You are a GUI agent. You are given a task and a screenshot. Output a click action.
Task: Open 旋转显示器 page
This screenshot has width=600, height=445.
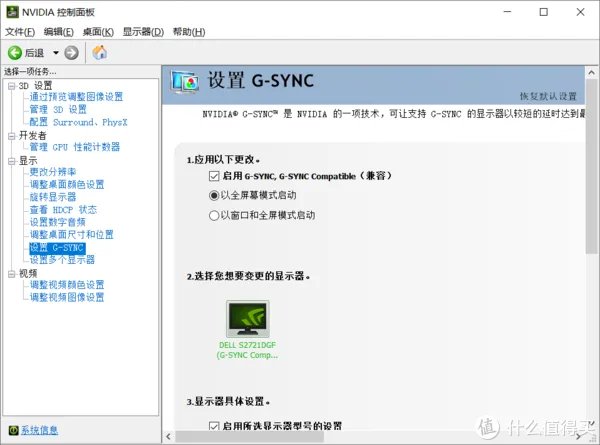53,197
